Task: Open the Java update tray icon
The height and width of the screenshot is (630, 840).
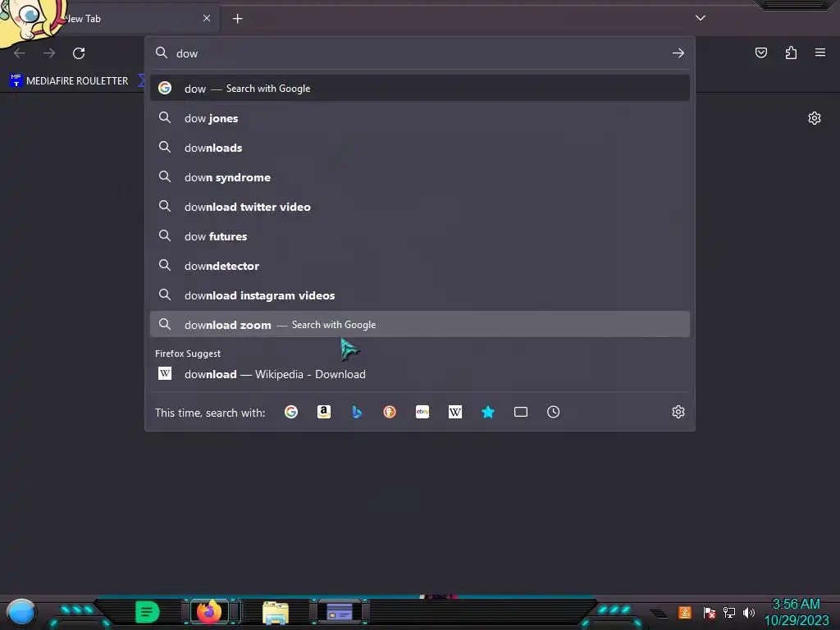Action: pos(685,612)
